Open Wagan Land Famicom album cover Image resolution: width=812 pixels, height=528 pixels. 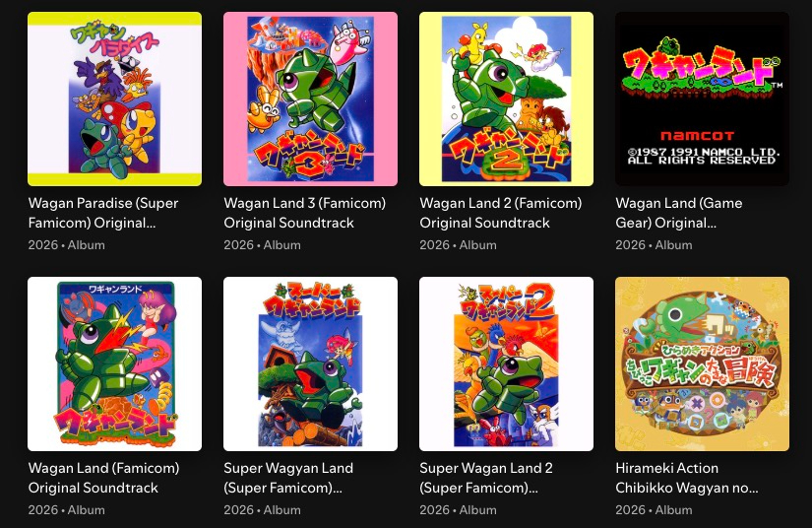[114, 363]
